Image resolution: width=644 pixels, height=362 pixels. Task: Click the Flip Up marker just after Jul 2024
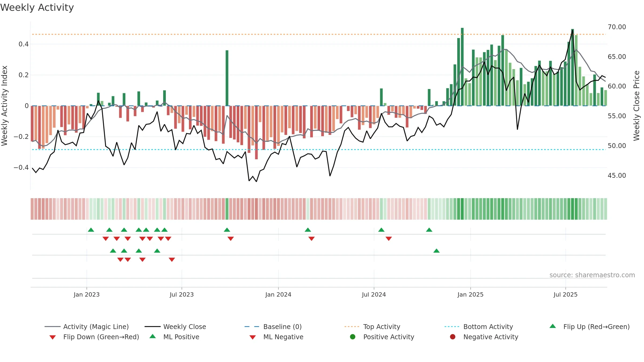pos(381,230)
